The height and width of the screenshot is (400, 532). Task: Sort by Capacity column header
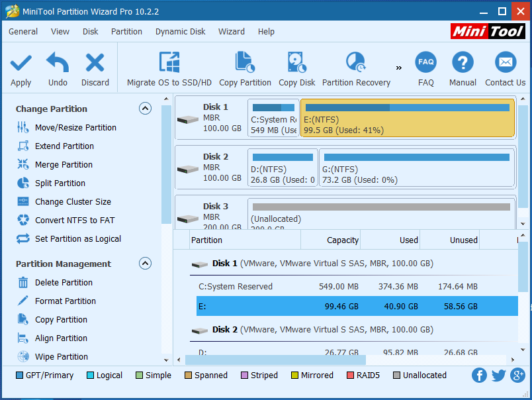330,240
